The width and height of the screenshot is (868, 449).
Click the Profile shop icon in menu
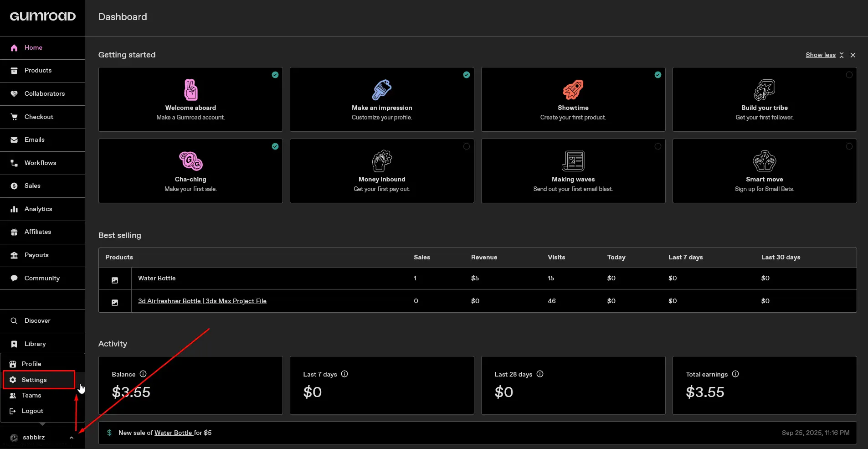click(x=13, y=364)
